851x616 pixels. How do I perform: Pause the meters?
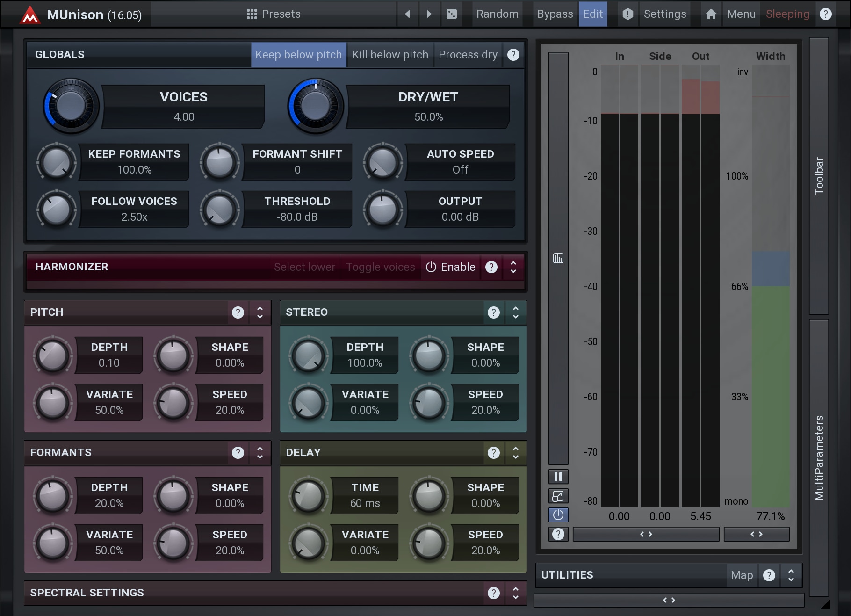click(x=558, y=477)
